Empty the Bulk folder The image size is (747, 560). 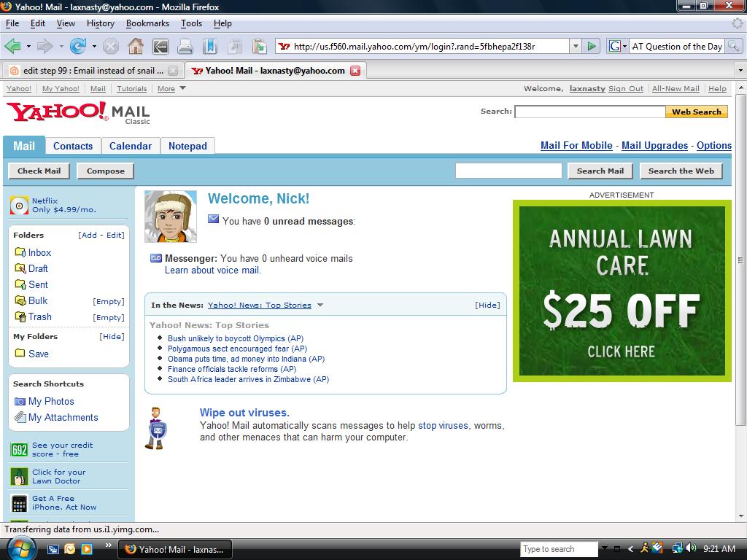pyautogui.click(x=109, y=301)
